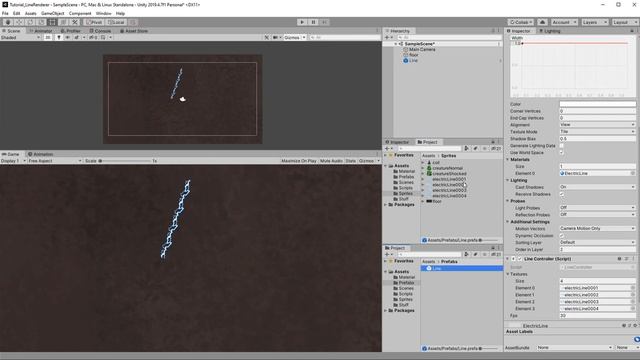Open the Scene component tools wrench icon

click(267, 37)
